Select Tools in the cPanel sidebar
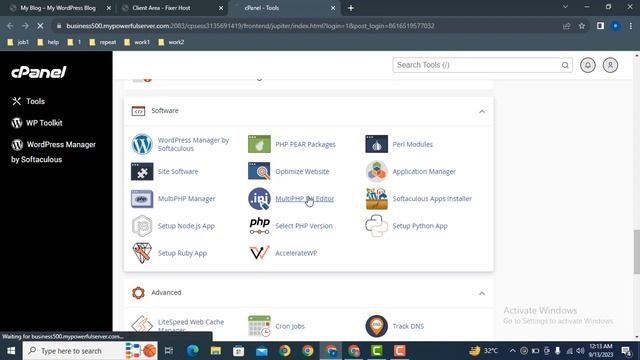 29,101
